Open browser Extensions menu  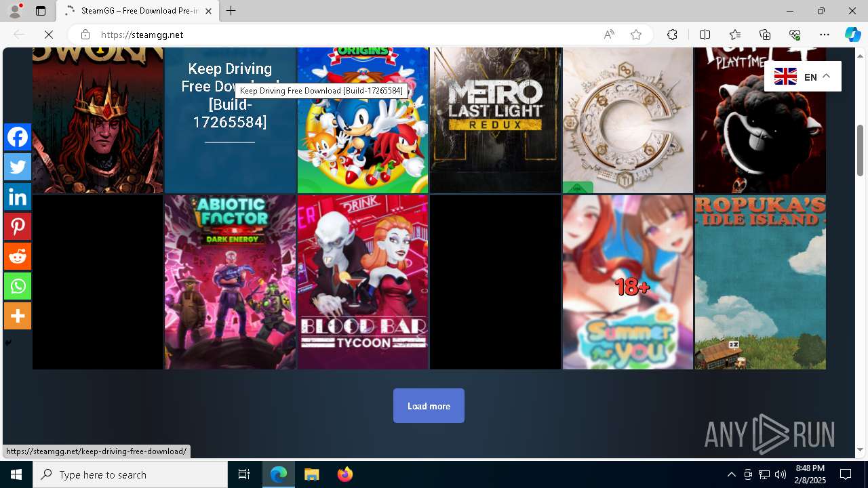click(672, 35)
